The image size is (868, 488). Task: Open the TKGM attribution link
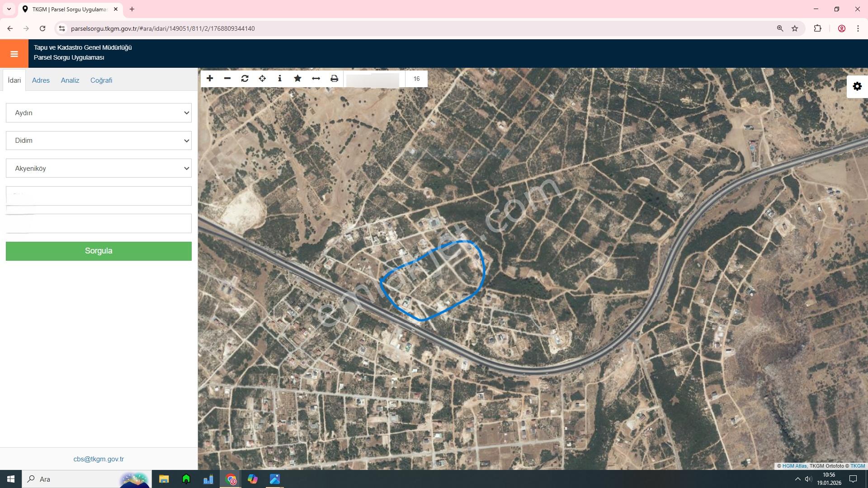tap(858, 466)
